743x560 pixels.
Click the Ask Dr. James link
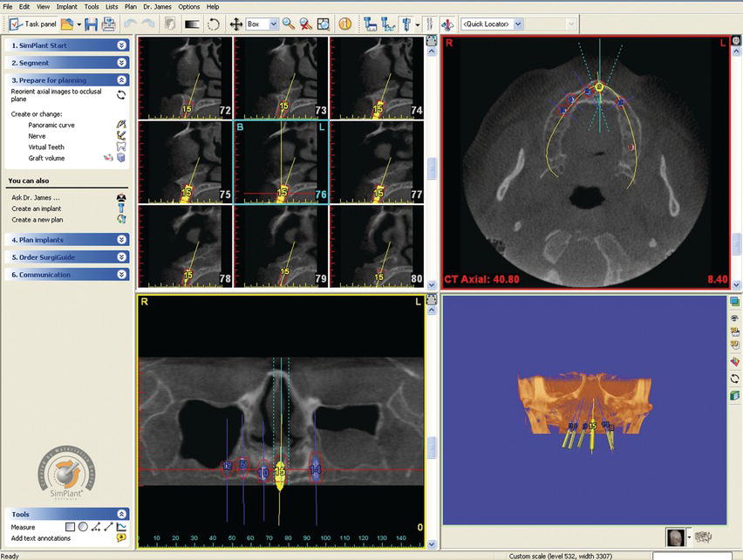[36, 197]
